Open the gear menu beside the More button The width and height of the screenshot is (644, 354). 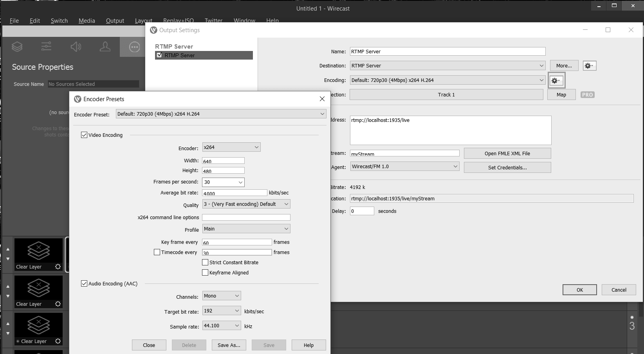pyautogui.click(x=589, y=65)
